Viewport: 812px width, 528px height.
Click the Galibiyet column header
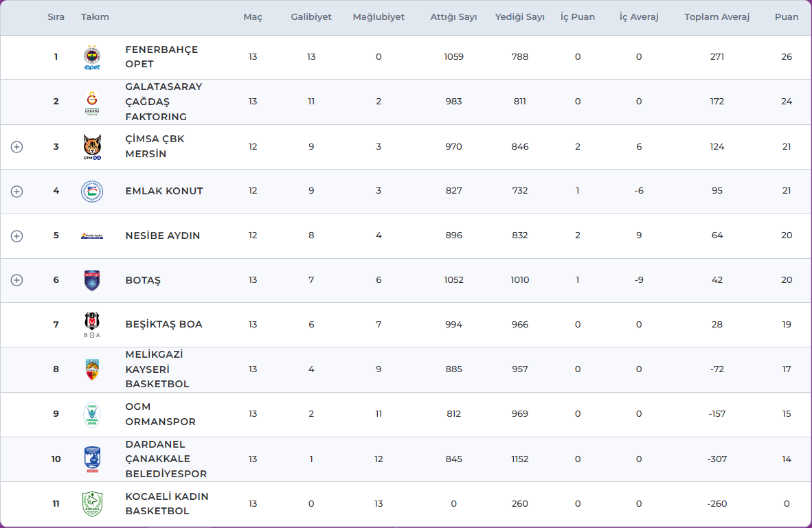311,17
